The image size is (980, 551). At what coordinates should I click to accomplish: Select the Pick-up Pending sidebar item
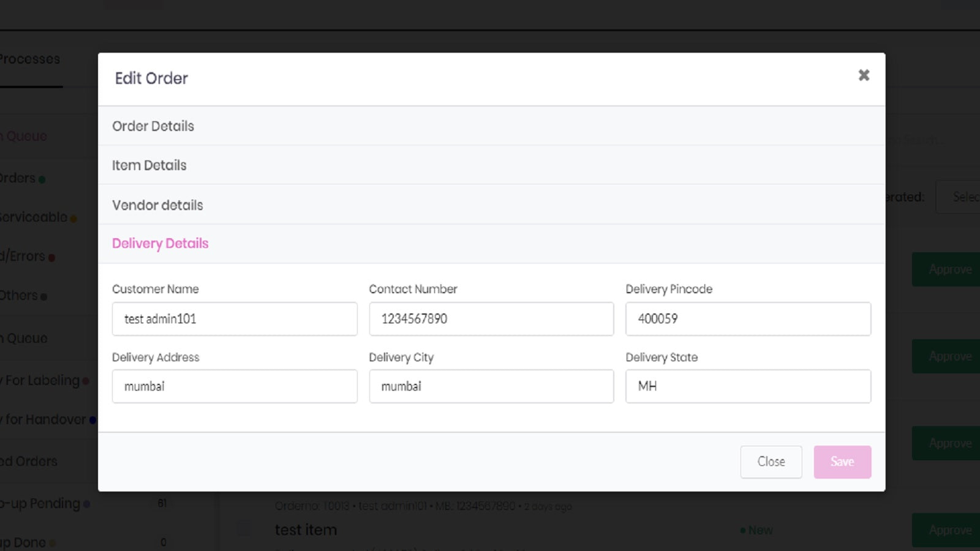click(x=43, y=503)
